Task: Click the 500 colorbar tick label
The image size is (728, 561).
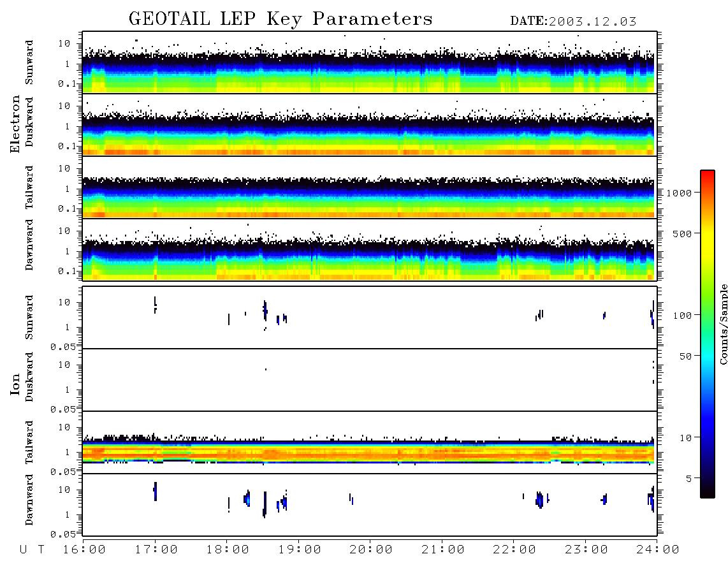Action: click(683, 233)
